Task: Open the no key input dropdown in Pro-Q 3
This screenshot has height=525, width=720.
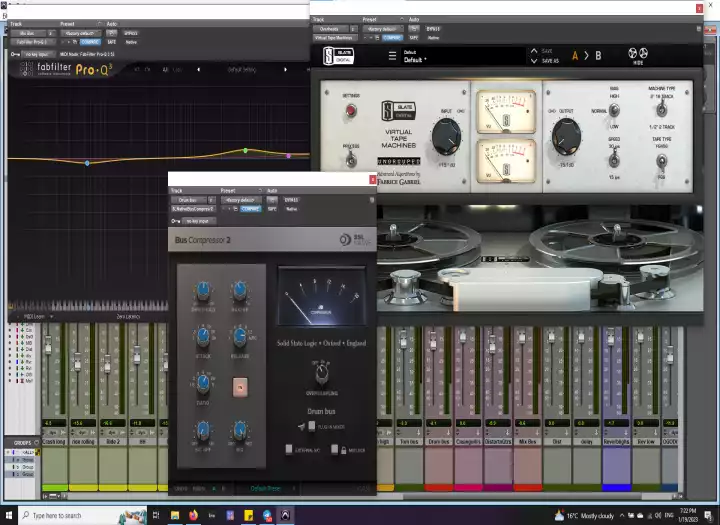Action: click(38, 54)
